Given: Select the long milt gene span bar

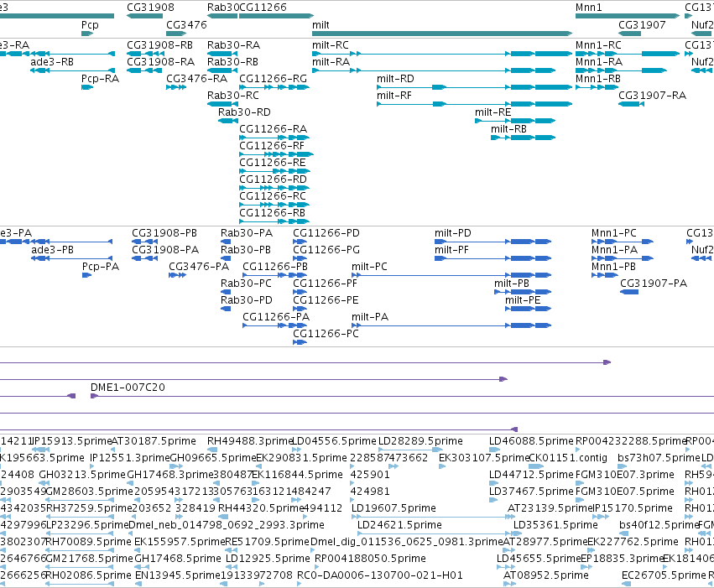Looking at the screenshot, I should point(441,34).
